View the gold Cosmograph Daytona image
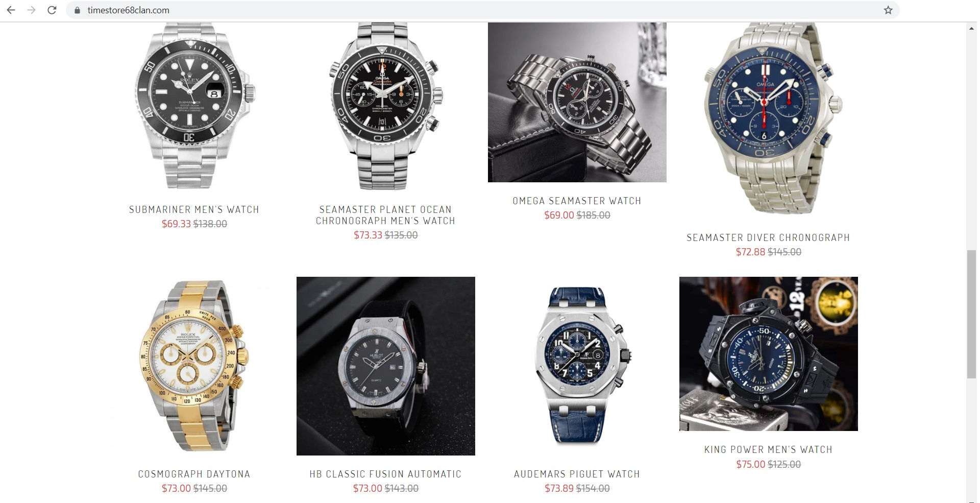This screenshot has width=980, height=503. [x=194, y=366]
